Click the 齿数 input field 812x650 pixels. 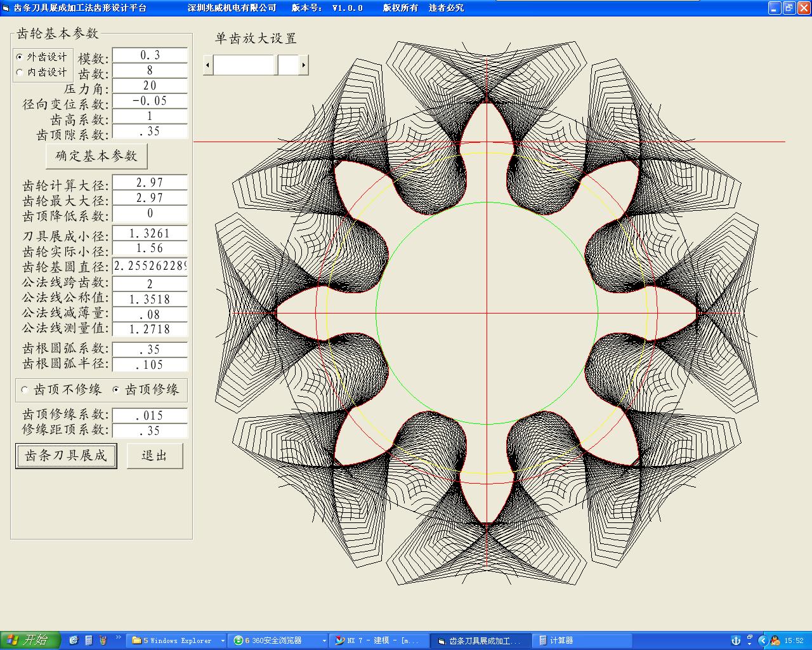point(150,70)
